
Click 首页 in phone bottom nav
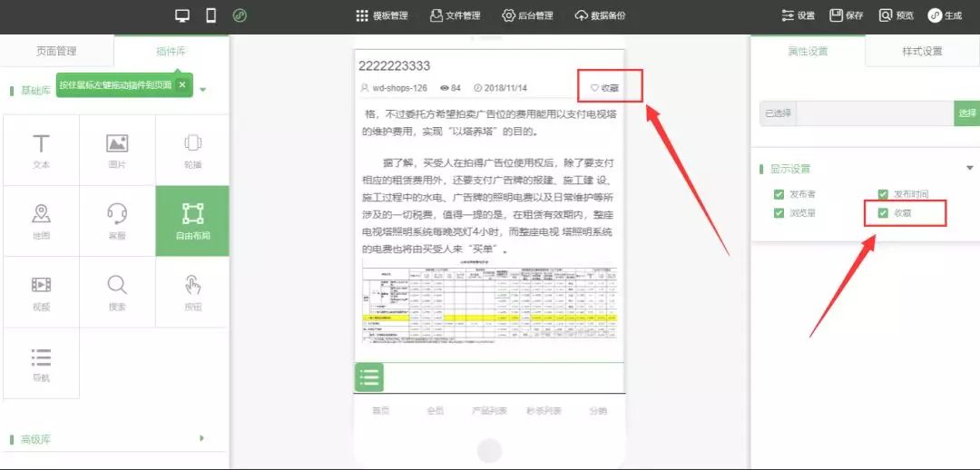coord(380,411)
